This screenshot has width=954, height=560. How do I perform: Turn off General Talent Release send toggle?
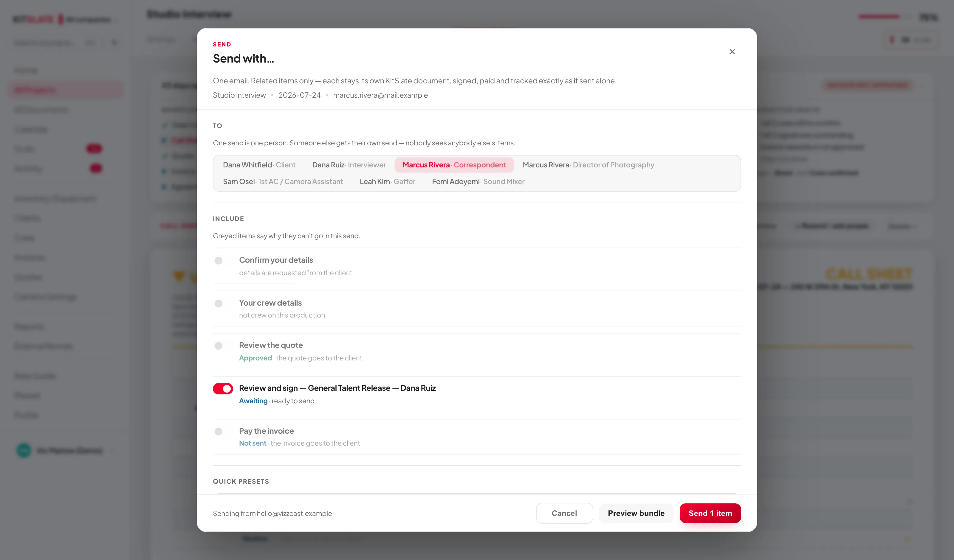point(223,389)
